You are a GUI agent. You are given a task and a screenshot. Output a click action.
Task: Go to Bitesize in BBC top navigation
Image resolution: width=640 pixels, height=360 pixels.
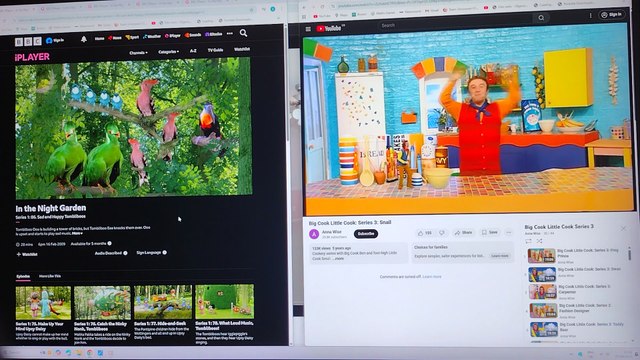point(213,34)
